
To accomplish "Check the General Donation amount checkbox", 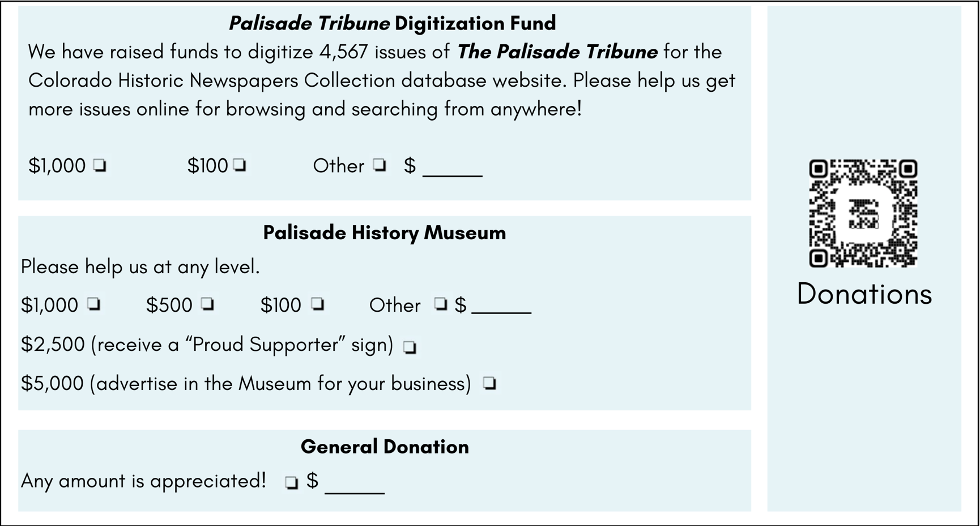I will tap(291, 483).
